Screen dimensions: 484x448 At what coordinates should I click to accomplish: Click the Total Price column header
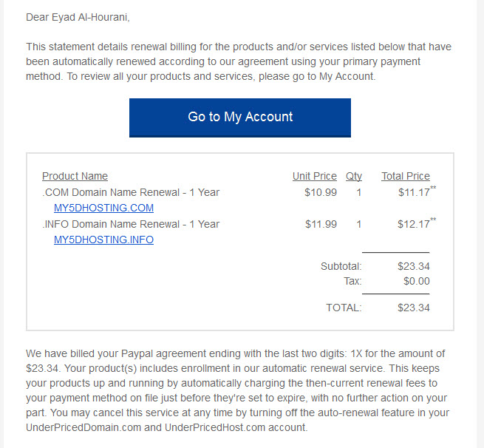click(x=406, y=176)
